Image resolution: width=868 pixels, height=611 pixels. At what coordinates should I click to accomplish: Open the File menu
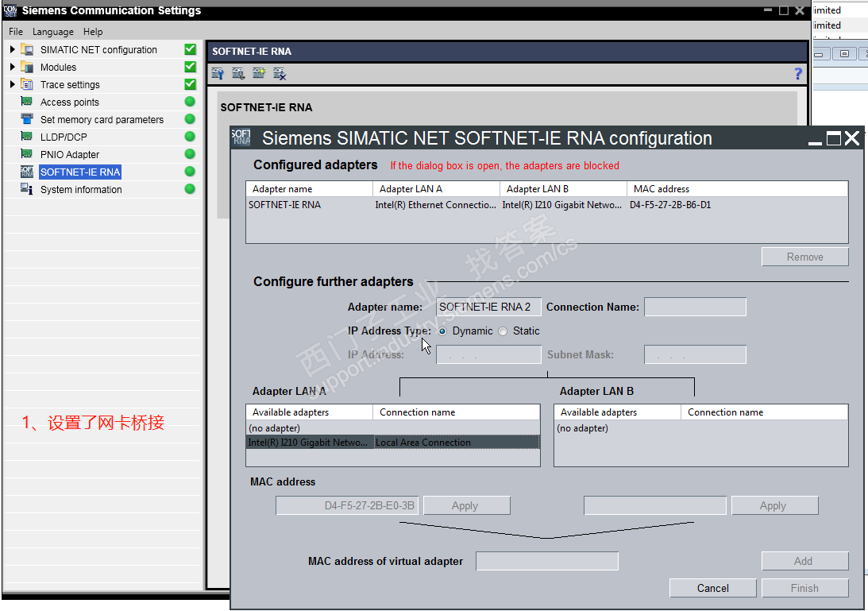click(x=16, y=32)
